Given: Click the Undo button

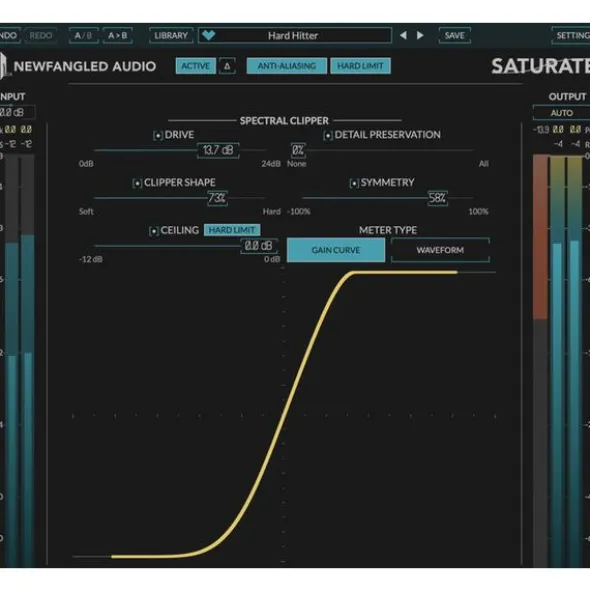Looking at the screenshot, I should tap(9, 35).
